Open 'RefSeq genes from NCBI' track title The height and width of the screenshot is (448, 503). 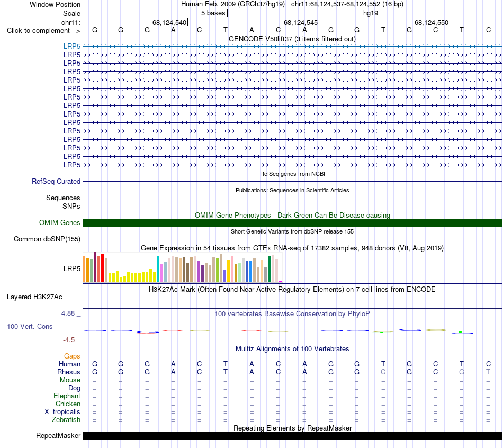click(292, 174)
